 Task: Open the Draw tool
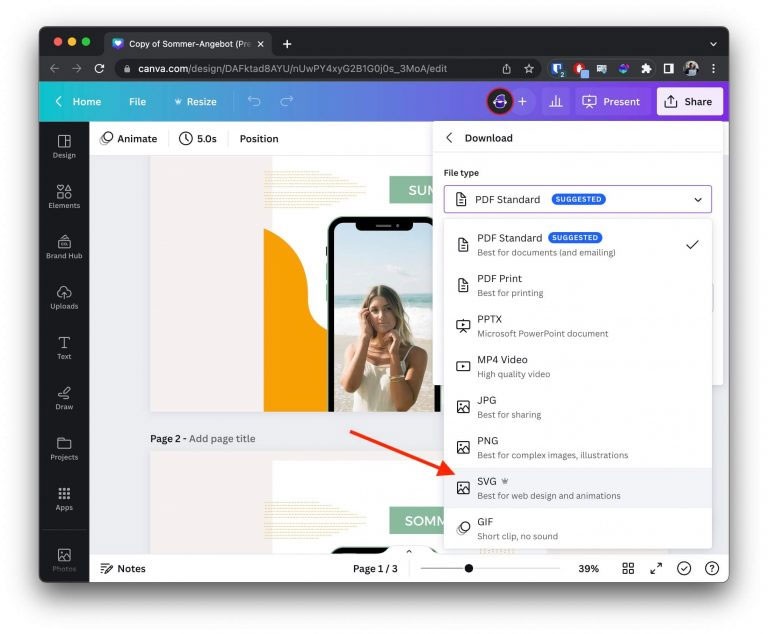click(64, 397)
